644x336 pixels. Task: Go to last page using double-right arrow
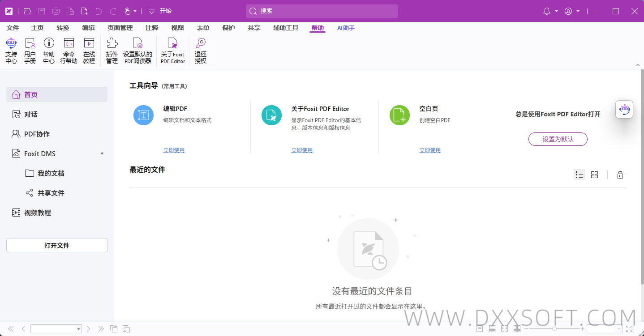point(101,329)
